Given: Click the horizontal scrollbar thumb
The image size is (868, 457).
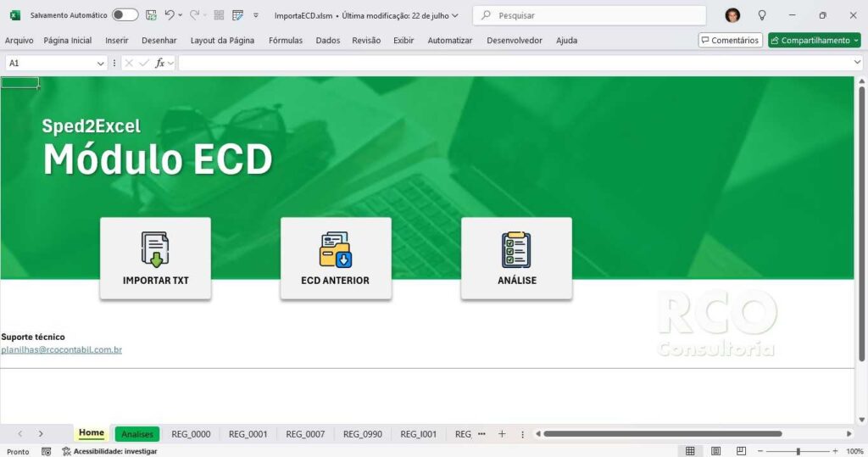Looking at the screenshot, I should pos(663,434).
